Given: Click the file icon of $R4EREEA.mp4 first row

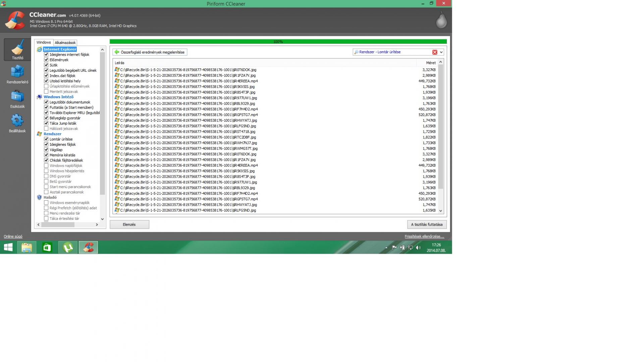Looking at the screenshot, I should 117,81.
